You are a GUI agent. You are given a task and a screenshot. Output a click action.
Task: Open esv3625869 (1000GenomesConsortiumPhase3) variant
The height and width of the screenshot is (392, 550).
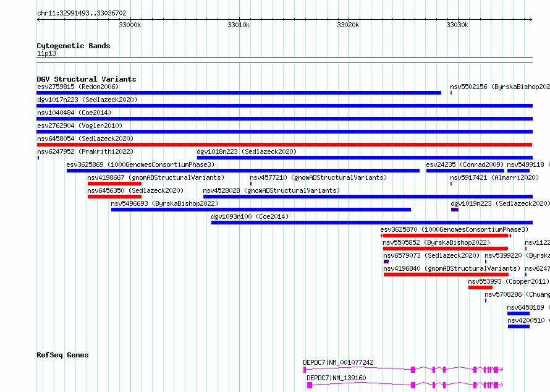point(243,171)
